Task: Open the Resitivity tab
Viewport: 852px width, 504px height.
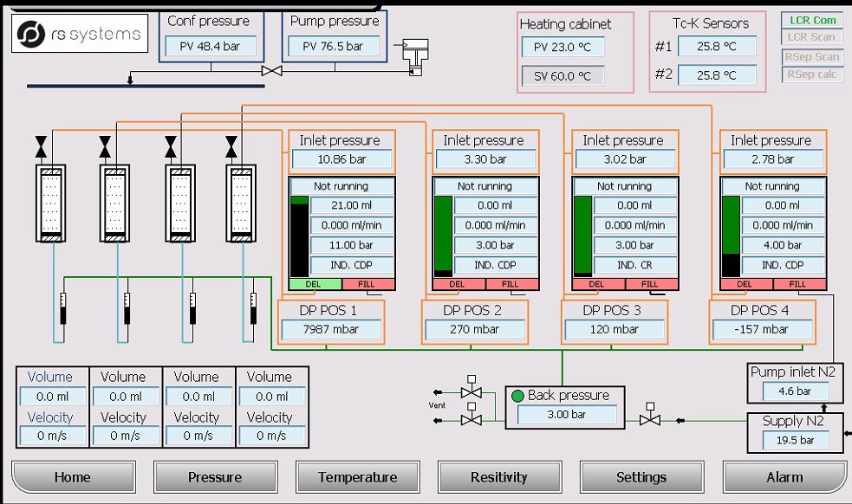Action: (499, 477)
